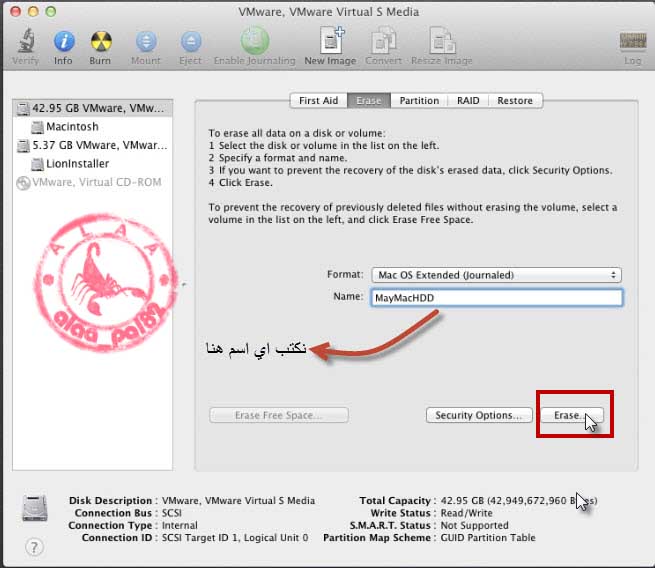Click the hard disk icon beside Disk Description
Viewport: 655px width, 568px height.
click(x=35, y=507)
